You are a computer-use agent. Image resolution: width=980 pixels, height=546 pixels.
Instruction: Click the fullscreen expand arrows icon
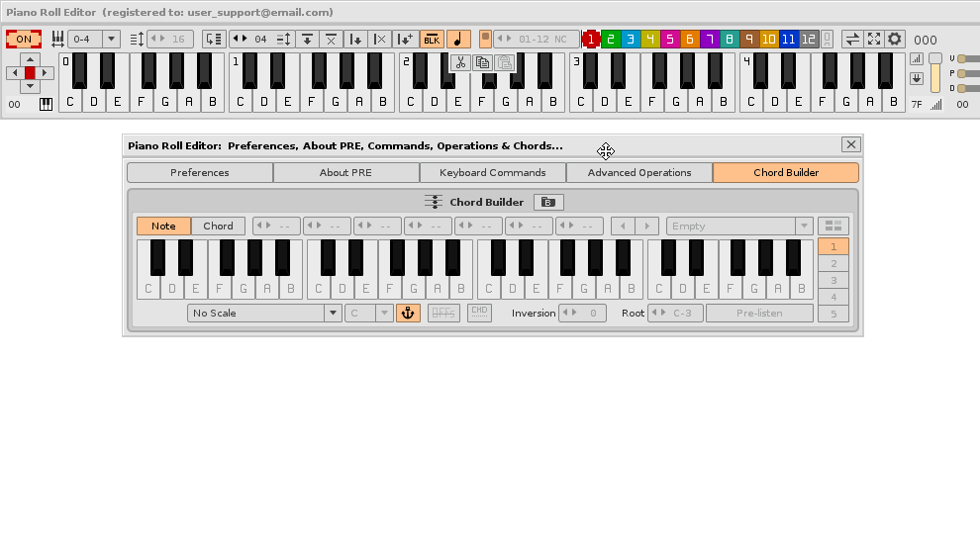pyautogui.click(x=873, y=40)
